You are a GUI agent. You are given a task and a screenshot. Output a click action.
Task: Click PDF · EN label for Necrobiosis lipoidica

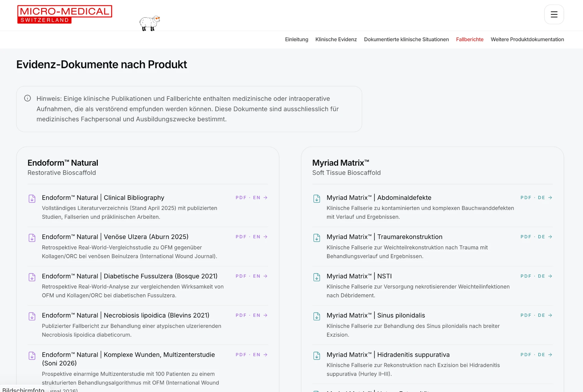click(x=248, y=315)
